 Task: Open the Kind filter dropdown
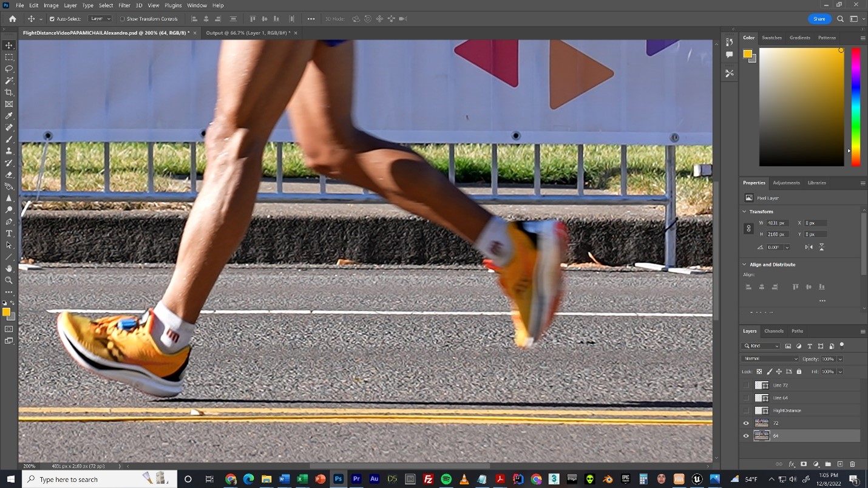point(762,346)
